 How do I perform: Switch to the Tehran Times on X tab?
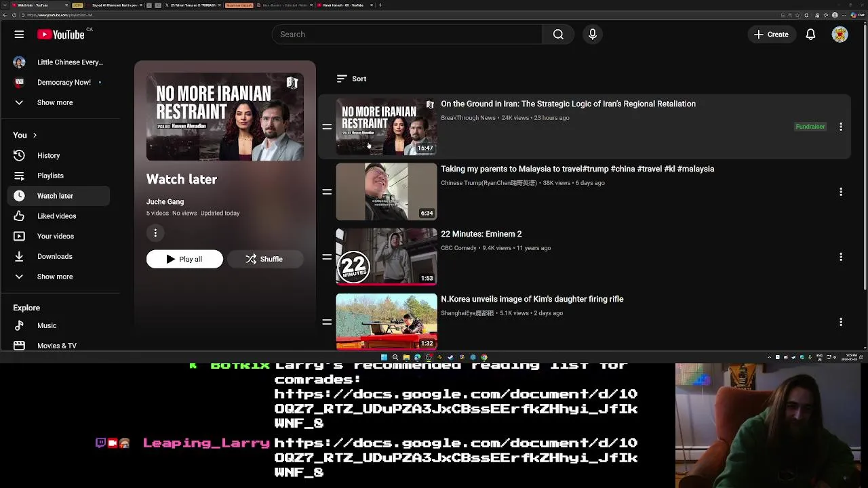[x=193, y=5]
